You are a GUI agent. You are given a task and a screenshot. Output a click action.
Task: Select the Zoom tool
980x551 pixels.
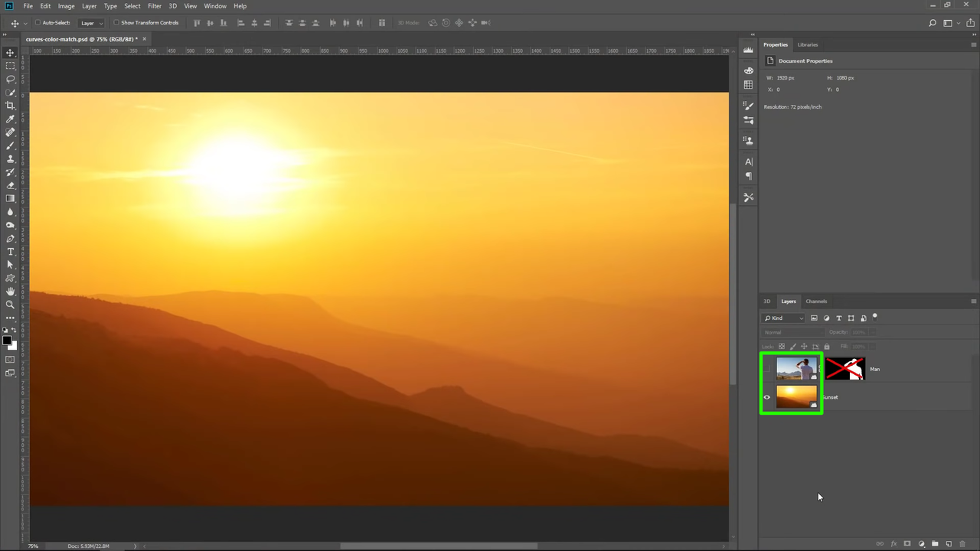(10, 305)
